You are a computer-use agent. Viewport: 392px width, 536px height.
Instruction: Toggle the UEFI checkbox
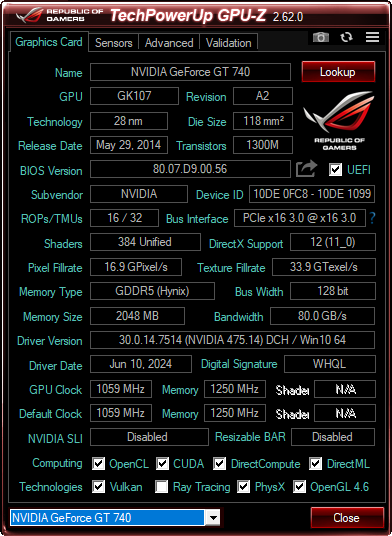[335, 170]
